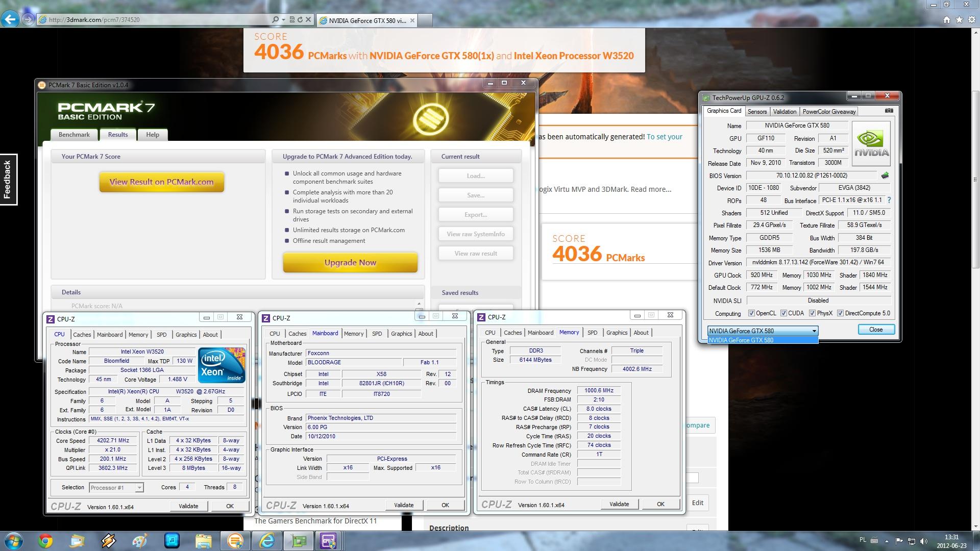Switch to PCMark 7 taskbar icon
This screenshot has height=551, width=980.
(x=235, y=541)
